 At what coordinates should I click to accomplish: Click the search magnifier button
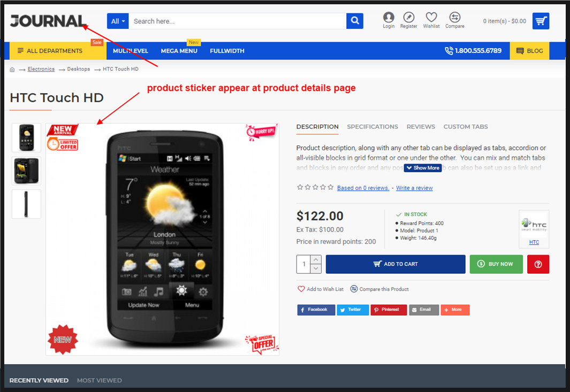354,21
